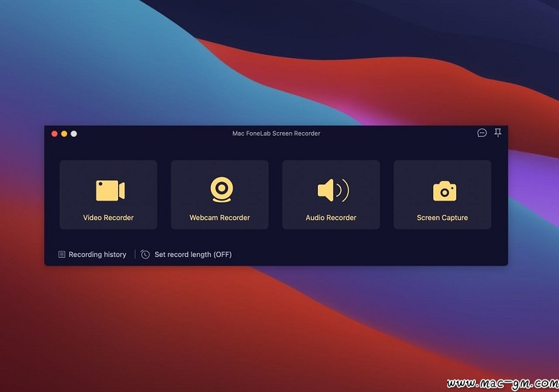Screen dimensions: 559x392
Task: Open the Video Recorder mode
Action: (x=108, y=194)
